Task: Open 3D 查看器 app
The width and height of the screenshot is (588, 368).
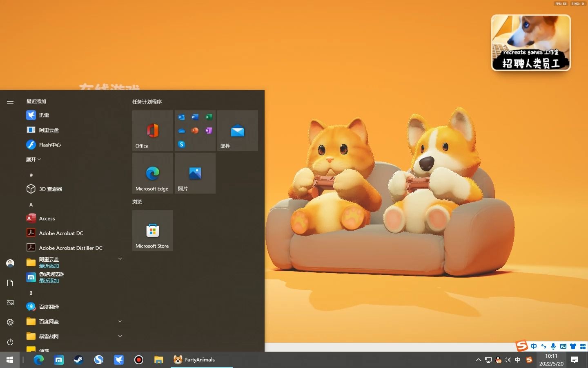Action: pos(74,189)
